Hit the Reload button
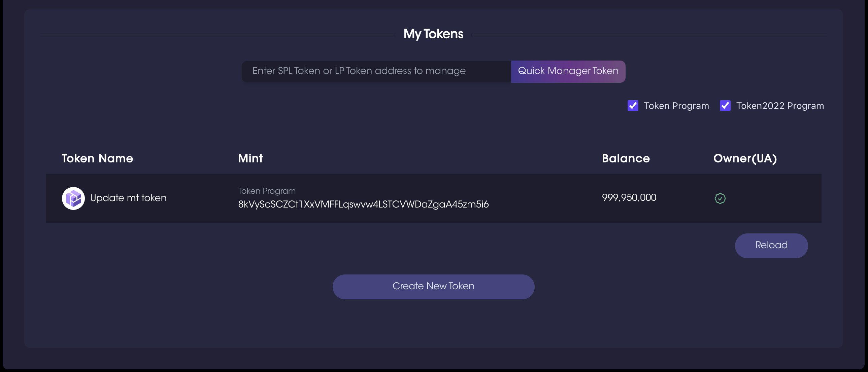Viewport: 868px width, 372px height. tap(771, 246)
